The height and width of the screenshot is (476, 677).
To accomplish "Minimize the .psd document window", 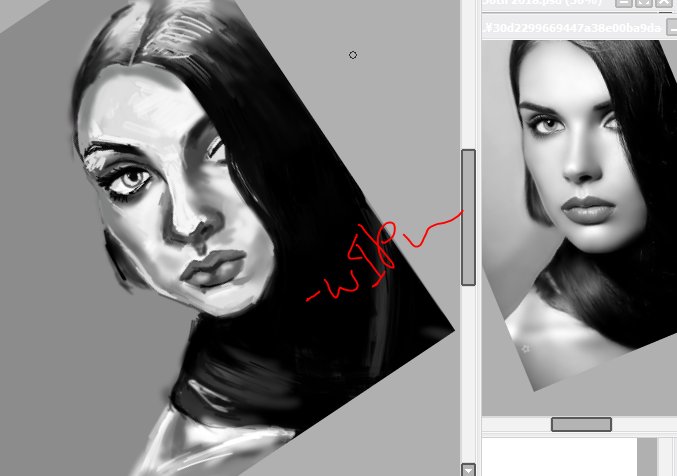I will (x=623, y=3).
